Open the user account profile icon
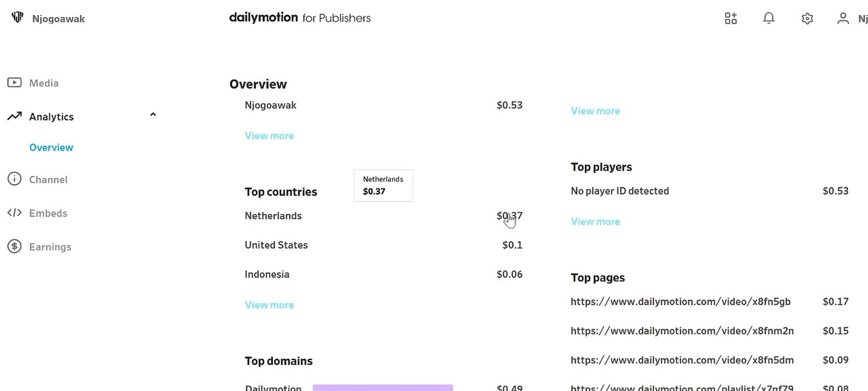The height and width of the screenshot is (391, 868). 843,18
